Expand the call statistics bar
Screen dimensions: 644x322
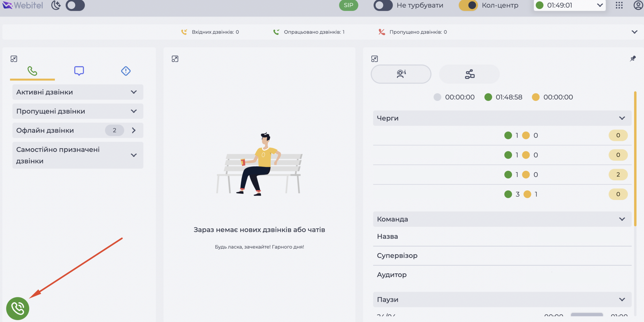[x=634, y=32]
